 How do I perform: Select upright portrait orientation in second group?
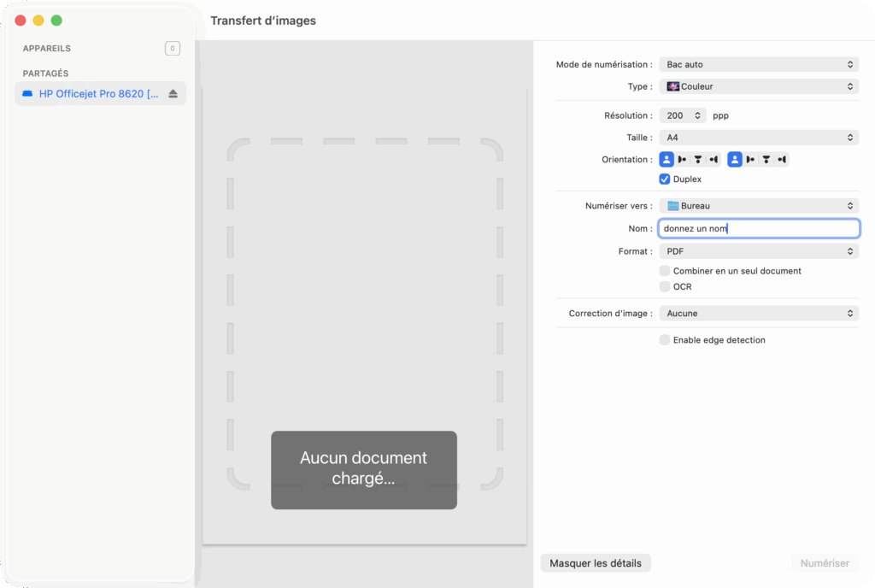[735, 160]
